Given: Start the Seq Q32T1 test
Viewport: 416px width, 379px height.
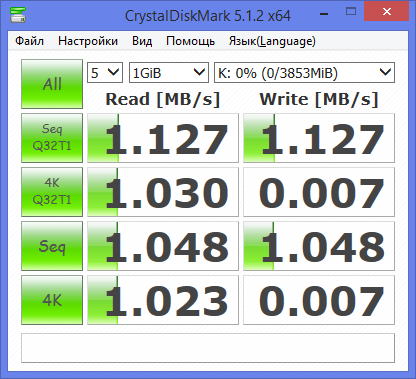Looking at the screenshot, I should (x=52, y=138).
